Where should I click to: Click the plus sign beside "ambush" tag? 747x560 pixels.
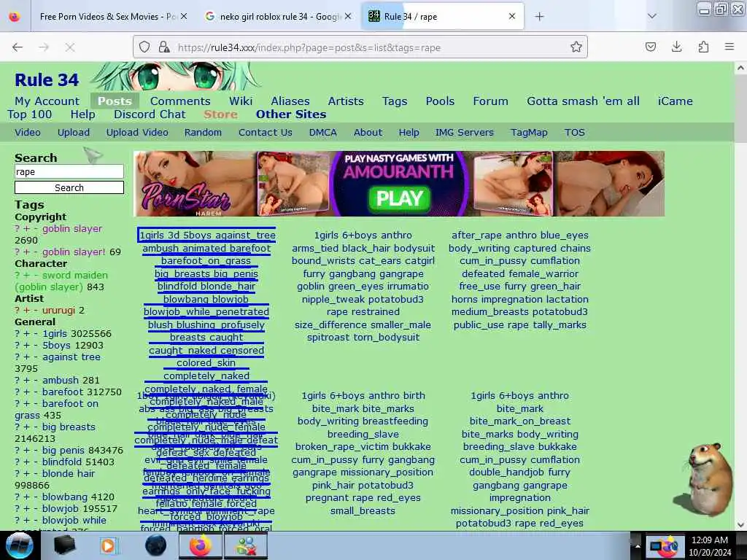click(x=26, y=381)
